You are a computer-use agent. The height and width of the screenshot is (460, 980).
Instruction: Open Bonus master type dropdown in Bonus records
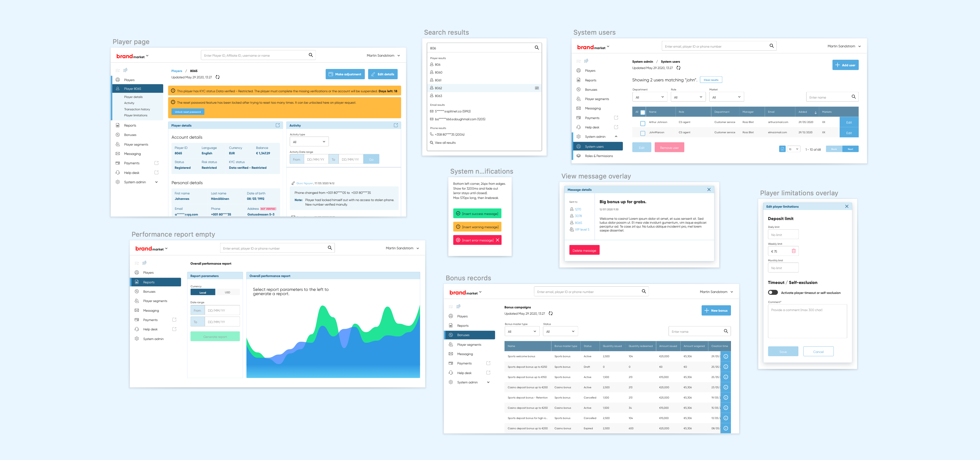[x=522, y=331]
